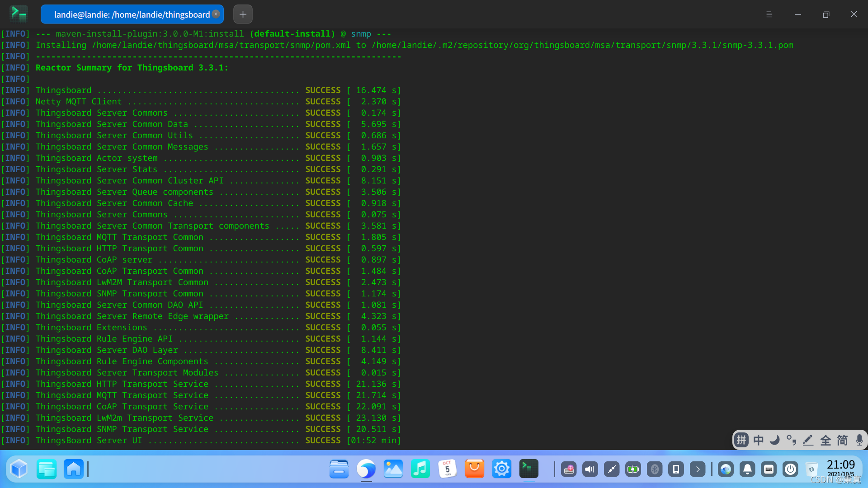
Task: Open the on-screen keyboard tray icon
Action: click(x=769, y=469)
